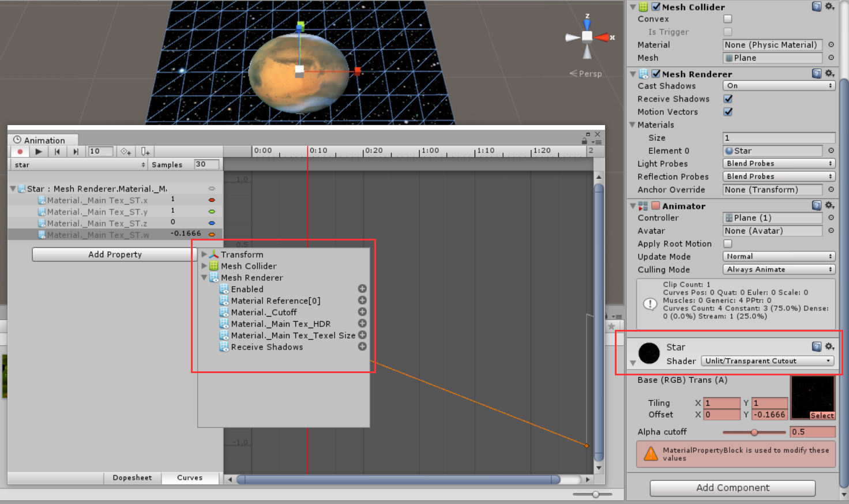Open the Animator component settings gear
The image size is (849, 504).
click(x=829, y=205)
